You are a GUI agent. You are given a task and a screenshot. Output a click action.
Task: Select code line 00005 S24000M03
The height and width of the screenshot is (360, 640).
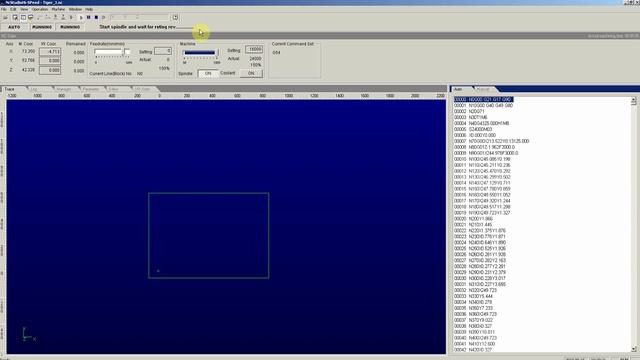[x=473, y=129]
